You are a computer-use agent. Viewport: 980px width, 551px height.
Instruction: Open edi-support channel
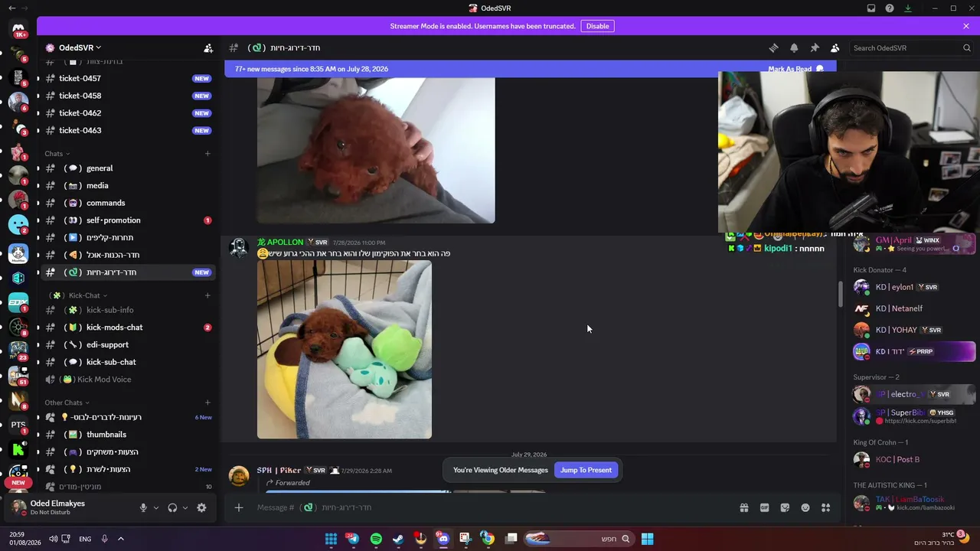pos(127,345)
